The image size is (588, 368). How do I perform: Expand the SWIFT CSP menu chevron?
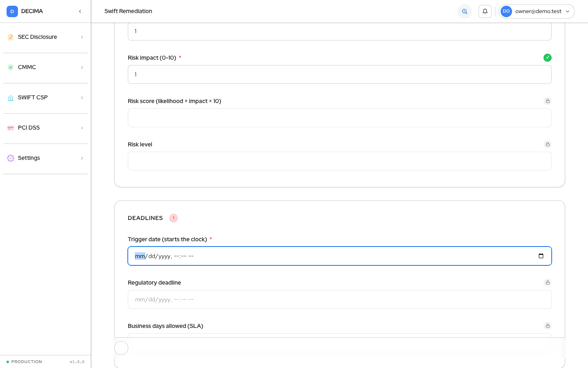[x=82, y=98]
